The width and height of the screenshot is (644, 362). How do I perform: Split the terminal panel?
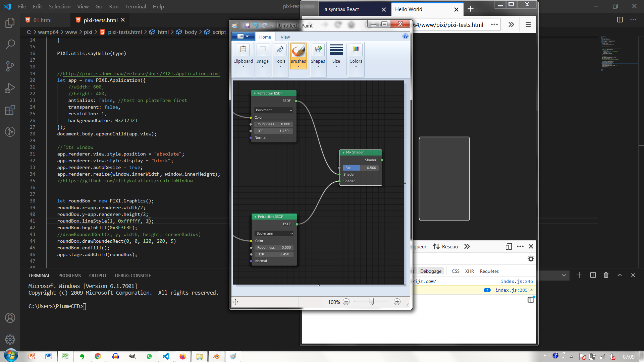click(593, 275)
